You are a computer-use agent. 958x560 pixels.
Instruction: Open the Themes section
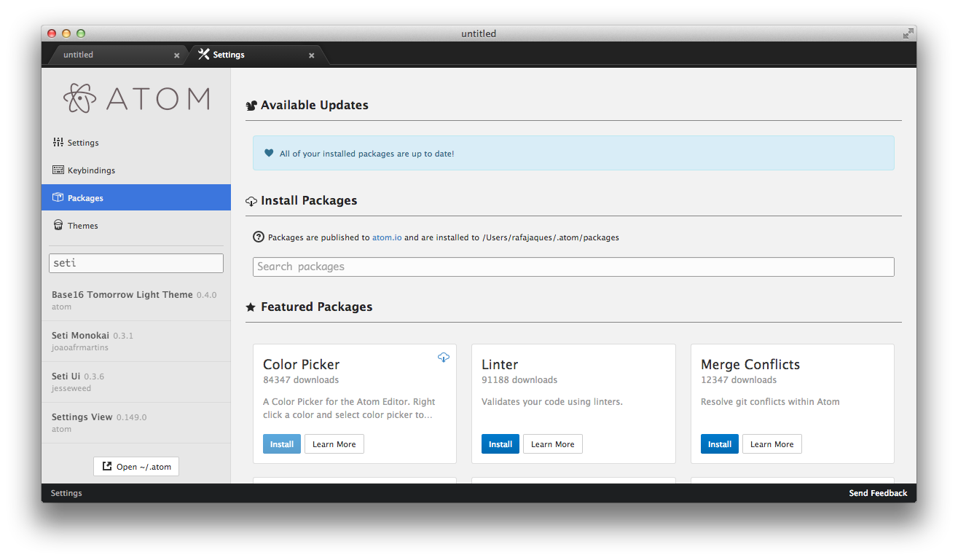[136, 226]
